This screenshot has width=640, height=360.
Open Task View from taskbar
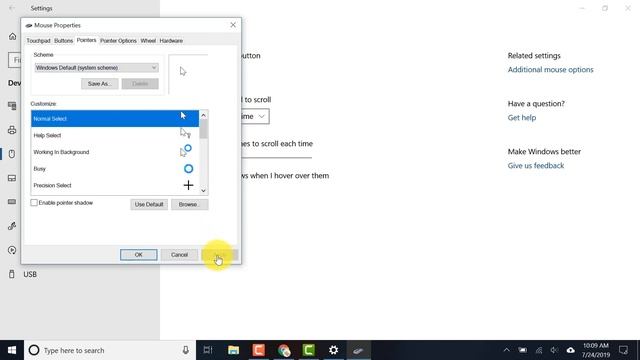click(x=208, y=350)
